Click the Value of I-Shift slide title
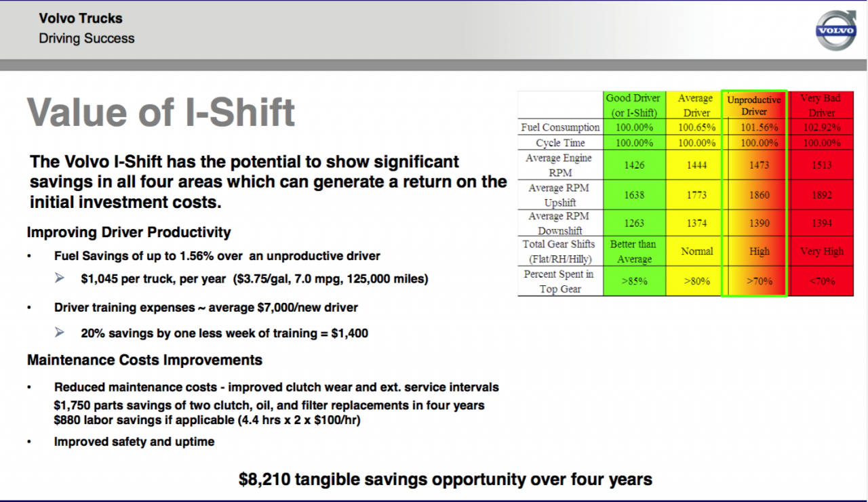Image resolution: width=868 pixels, height=502 pixels. click(x=161, y=112)
